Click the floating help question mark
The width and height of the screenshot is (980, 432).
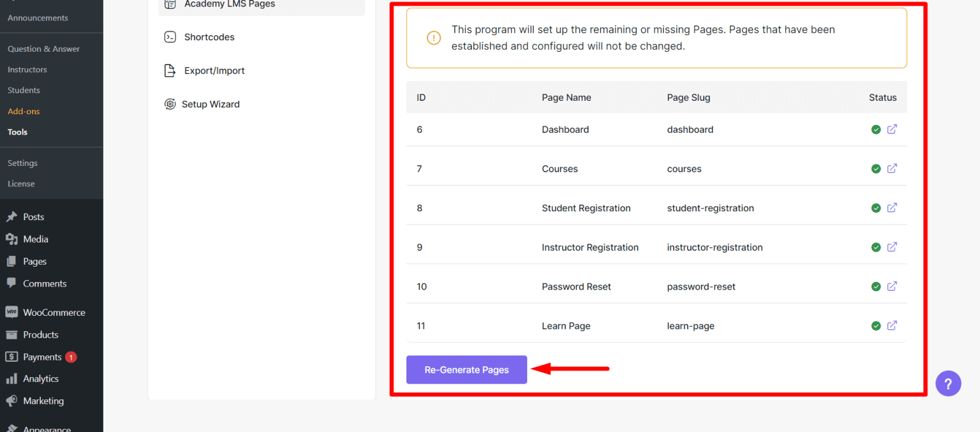pos(948,383)
